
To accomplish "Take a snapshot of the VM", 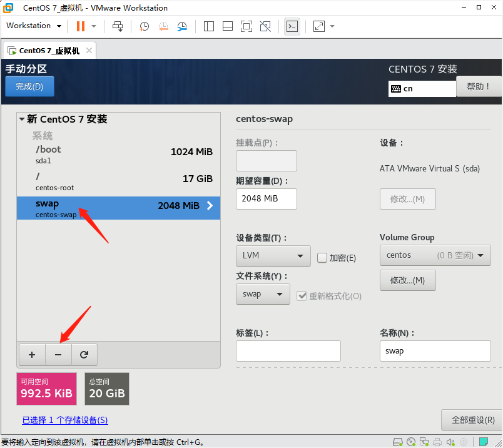I will [x=144, y=26].
